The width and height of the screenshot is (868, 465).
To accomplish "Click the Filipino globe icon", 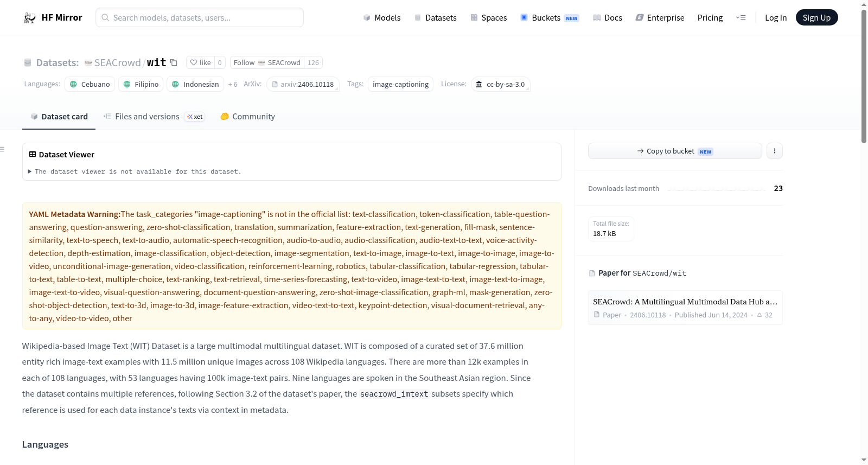I will [x=127, y=84].
